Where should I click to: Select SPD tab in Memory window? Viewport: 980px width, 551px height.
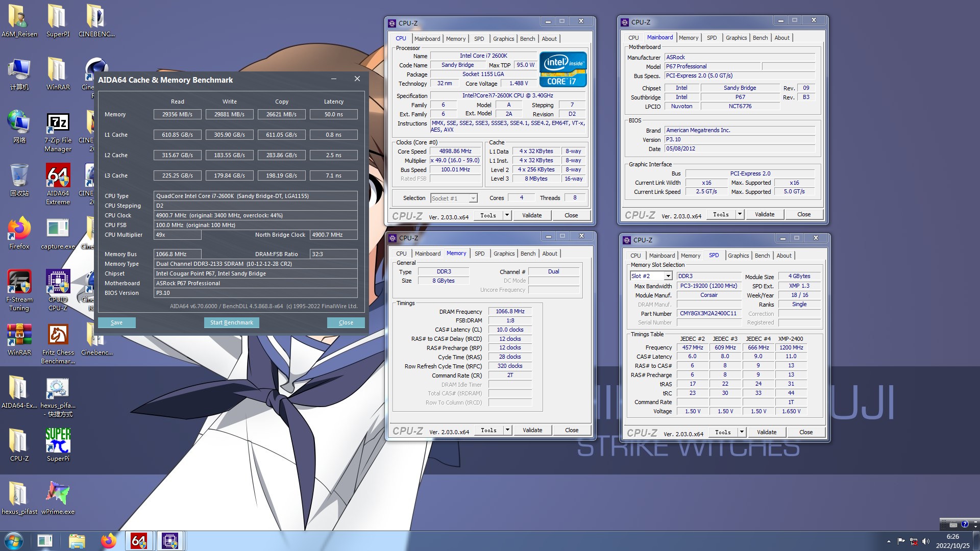coord(479,254)
